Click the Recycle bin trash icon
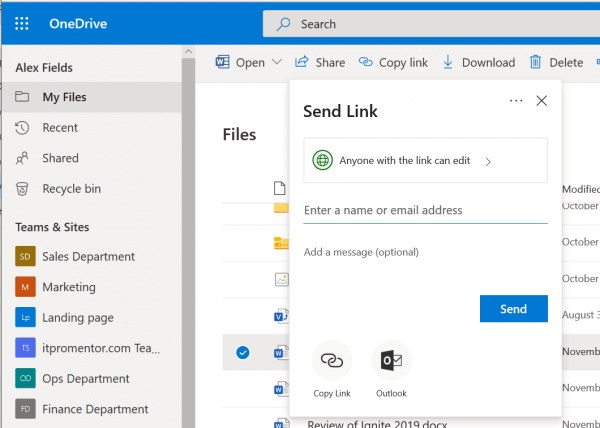This screenshot has height=428, width=600. pos(22,189)
